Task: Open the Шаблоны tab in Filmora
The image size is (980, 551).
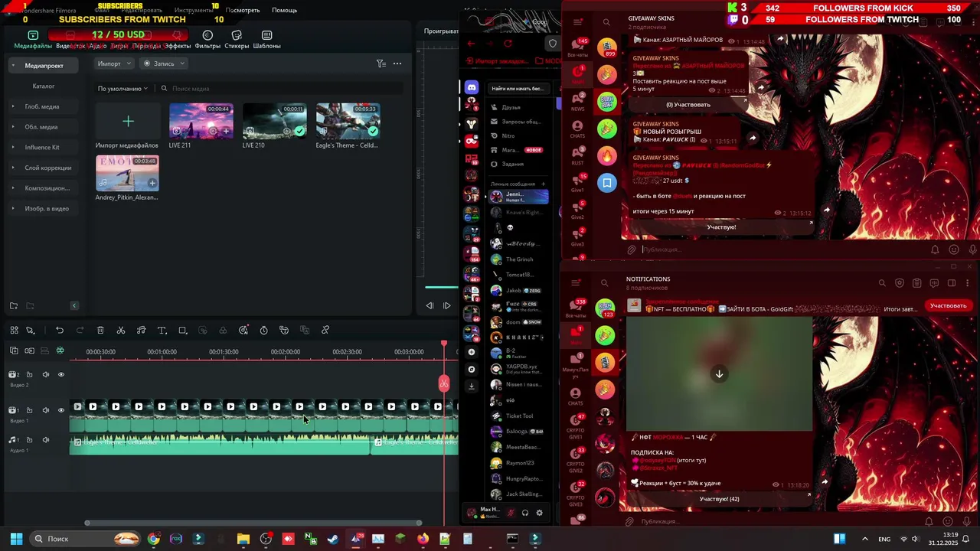Action: [x=266, y=40]
